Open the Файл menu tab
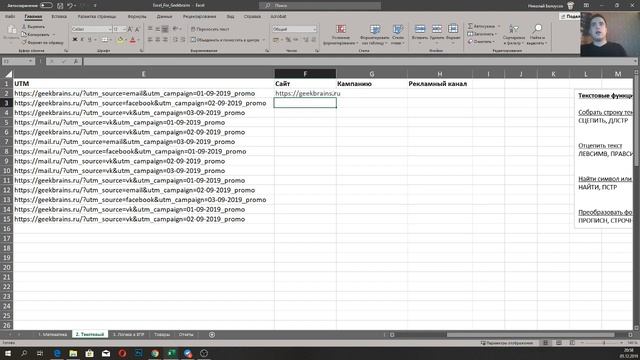640x360 pixels. [x=10, y=17]
